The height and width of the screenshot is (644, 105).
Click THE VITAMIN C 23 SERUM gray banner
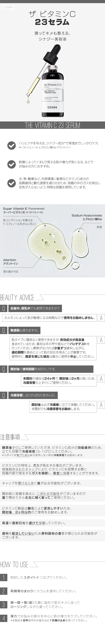coord(52,125)
